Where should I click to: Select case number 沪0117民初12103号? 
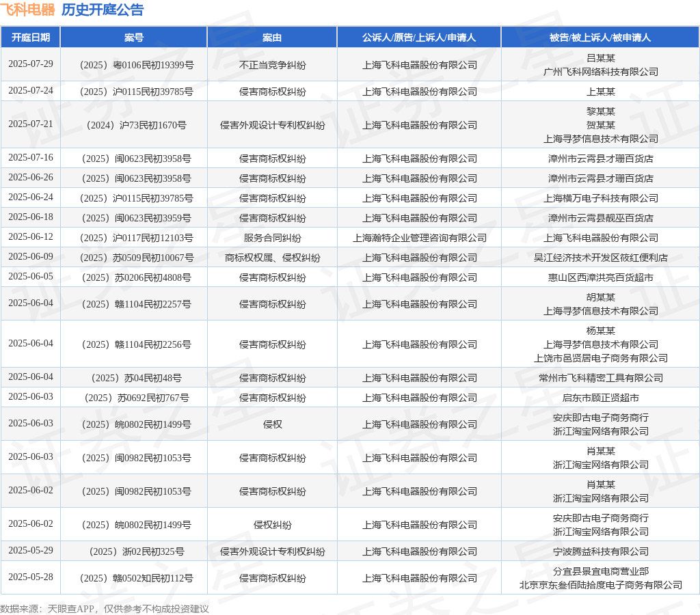pos(137,238)
